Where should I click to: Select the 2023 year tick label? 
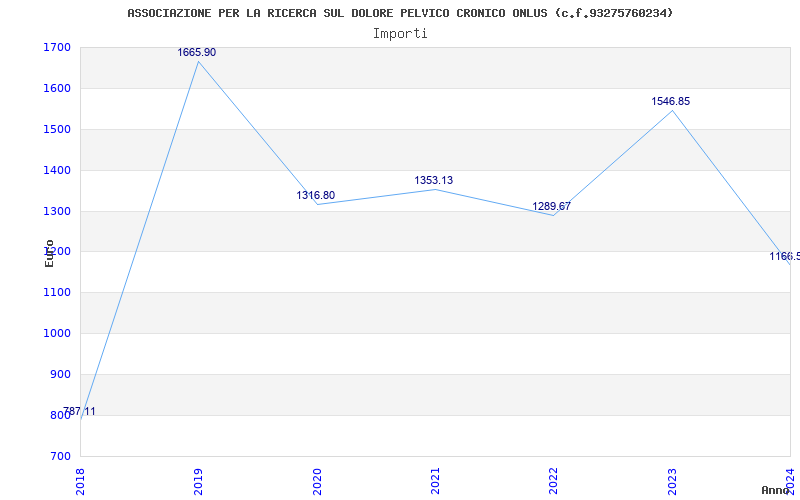click(x=672, y=481)
